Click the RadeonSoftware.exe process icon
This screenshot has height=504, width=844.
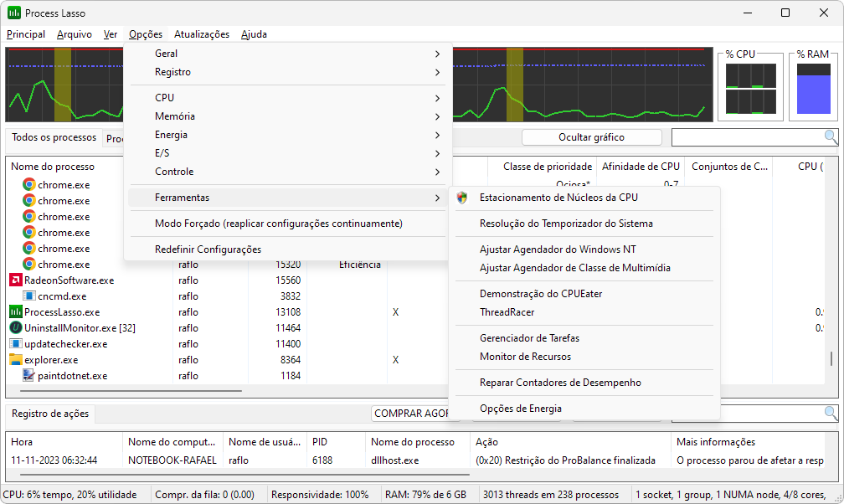pyautogui.click(x=16, y=280)
